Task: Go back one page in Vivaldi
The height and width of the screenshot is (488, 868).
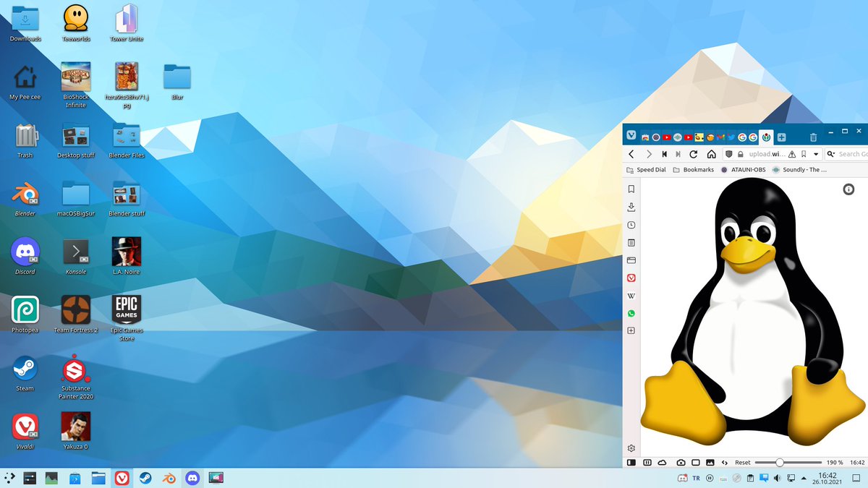Action: click(631, 154)
